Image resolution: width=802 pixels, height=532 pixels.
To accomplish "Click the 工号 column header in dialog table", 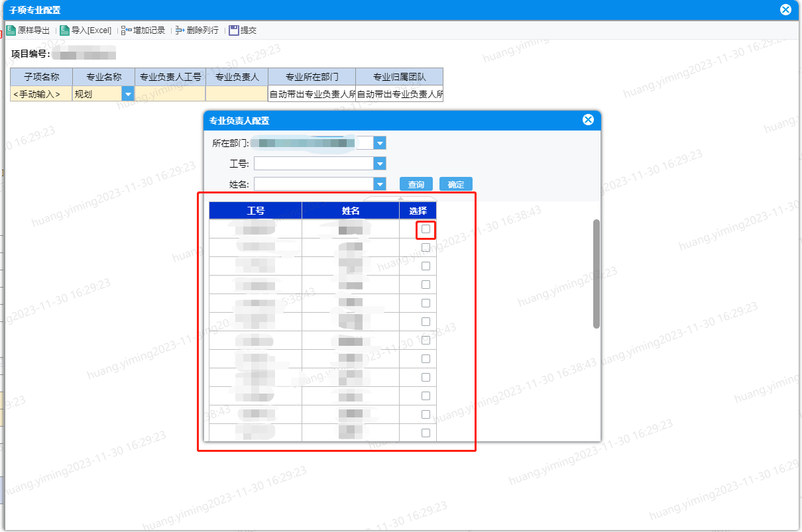I will [x=256, y=211].
